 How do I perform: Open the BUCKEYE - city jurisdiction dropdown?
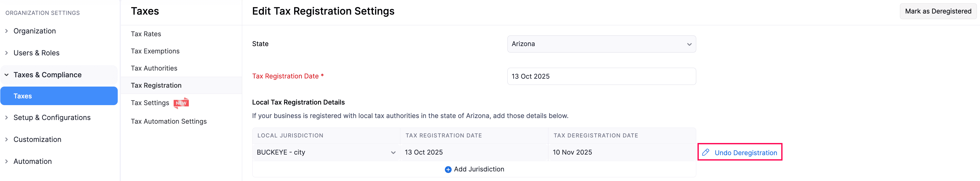(x=326, y=153)
